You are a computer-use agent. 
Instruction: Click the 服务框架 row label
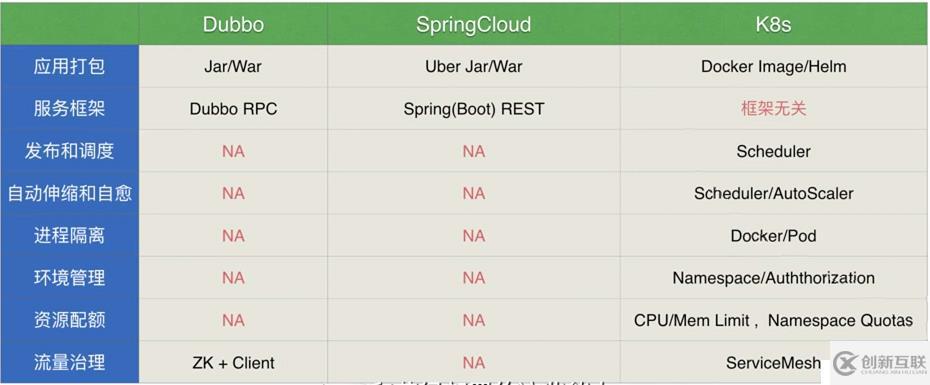(69, 109)
